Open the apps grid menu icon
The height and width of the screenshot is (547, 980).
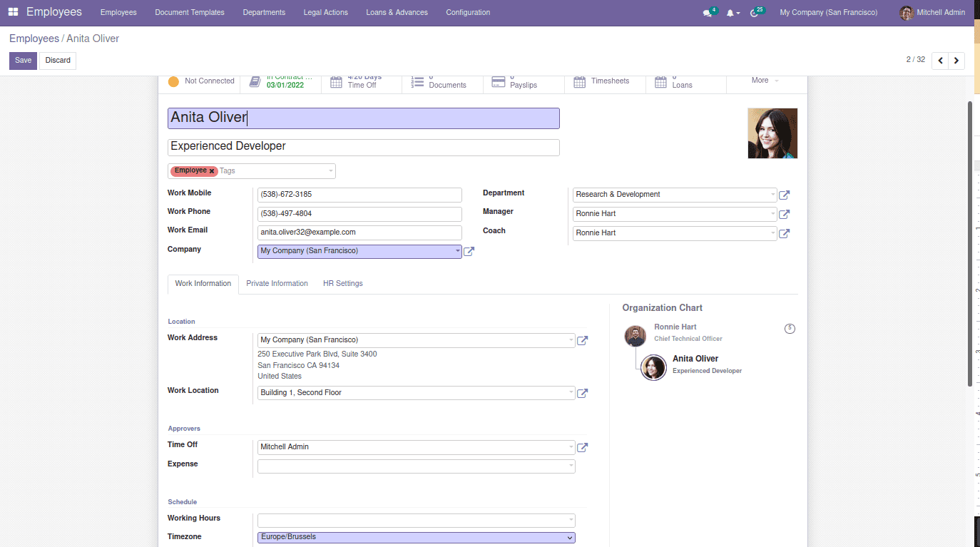[x=13, y=12]
